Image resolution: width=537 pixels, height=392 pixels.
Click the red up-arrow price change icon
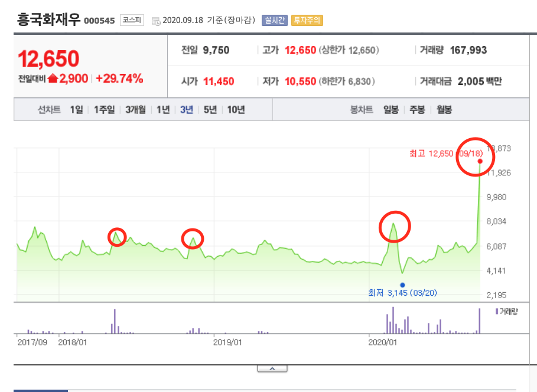click(53, 79)
